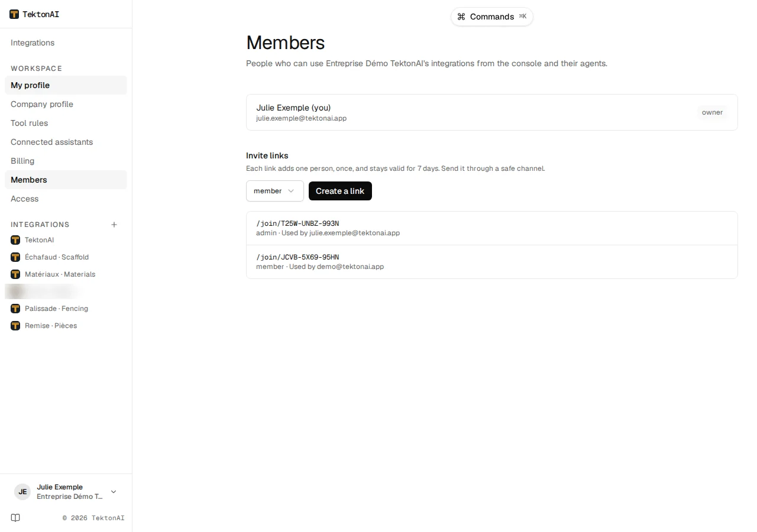Click the © 2026 TektonAI footer text
Image resolution: width=757 pixels, height=532 pixels.
coord(93,518)
